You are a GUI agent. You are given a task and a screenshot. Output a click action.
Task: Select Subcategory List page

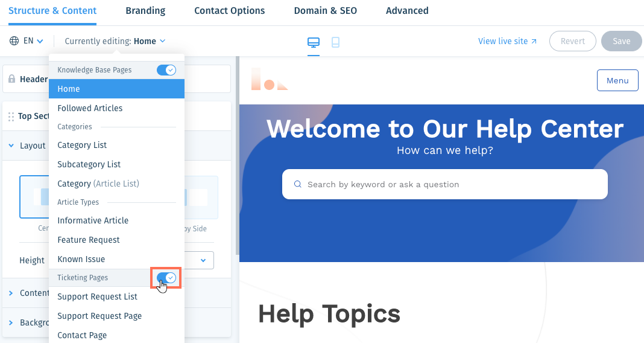point(116,164)
